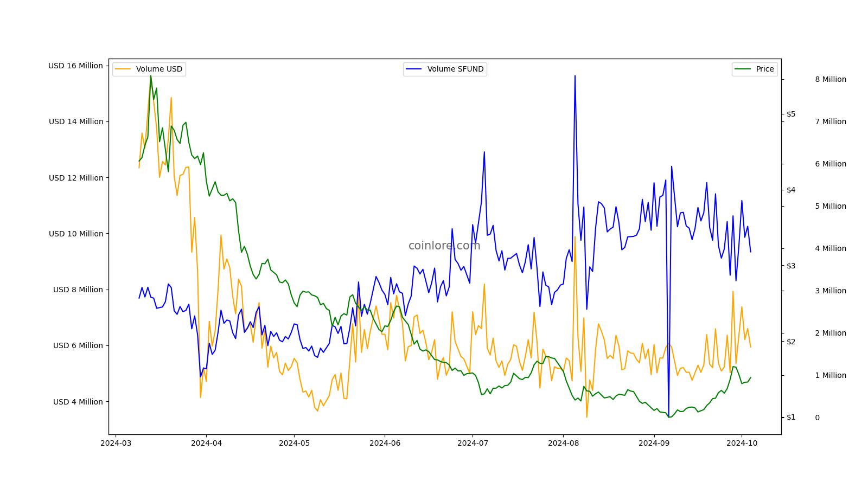Click the 2024-10 date label

tap(742, 443)
